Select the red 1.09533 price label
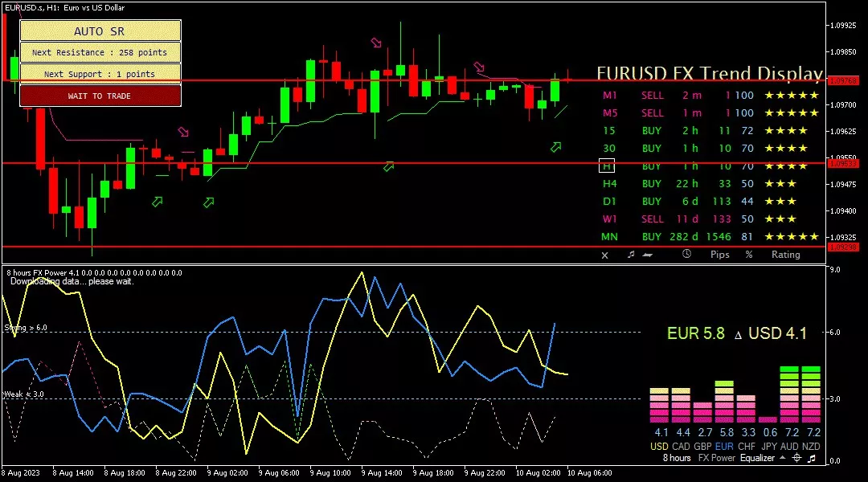This screenshot has width=868, height=482. [842, 164]
